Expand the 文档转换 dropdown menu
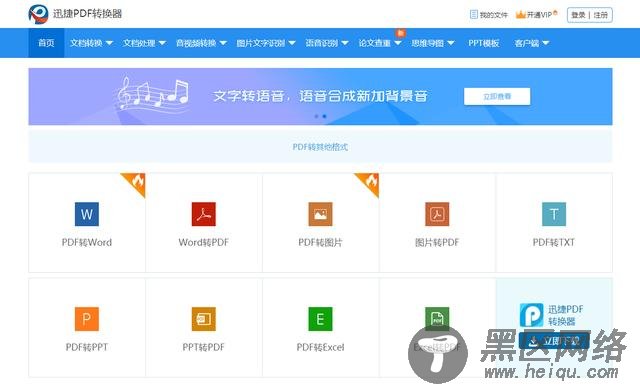Image resolution: width=640 pixels, height=389 pixels. click(x=91, y=43)
